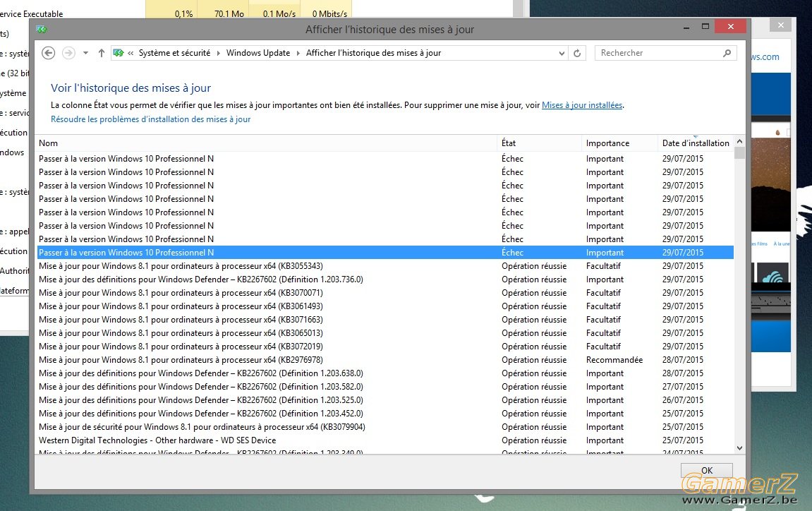812x511 pixels.
Task: Sort by Date d'installation column header
Action: 696,143
